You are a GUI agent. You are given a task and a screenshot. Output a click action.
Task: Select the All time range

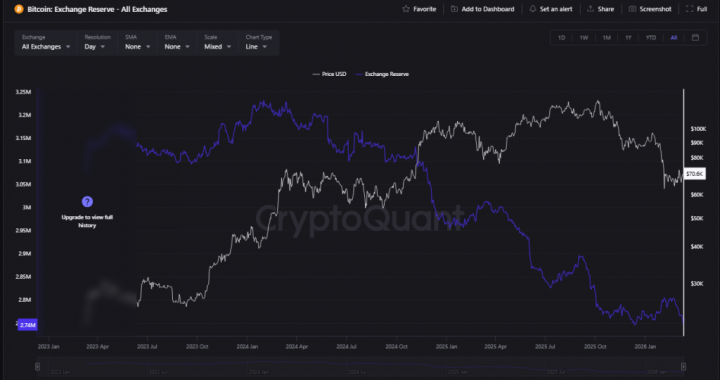[x=674, y=38]
